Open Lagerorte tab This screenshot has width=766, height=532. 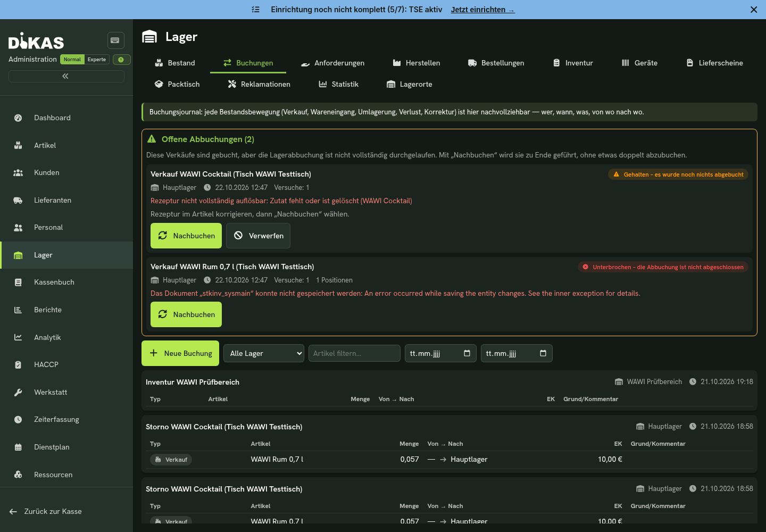click(x=409, y=84)
